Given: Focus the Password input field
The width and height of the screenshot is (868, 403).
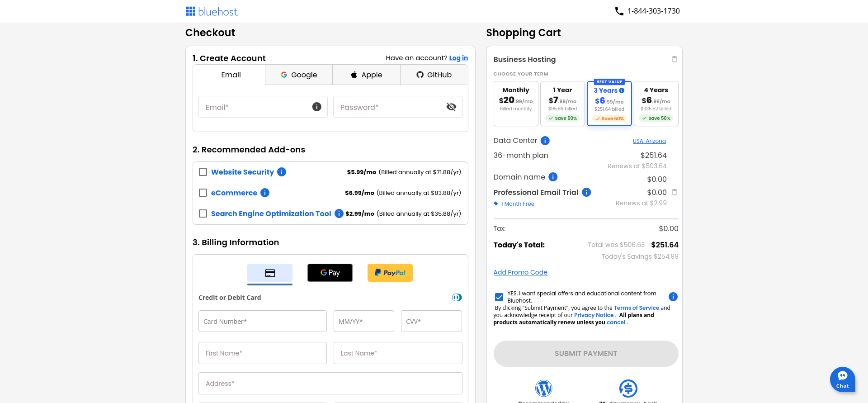Looking at the screenshot, I should pos(397,107).
